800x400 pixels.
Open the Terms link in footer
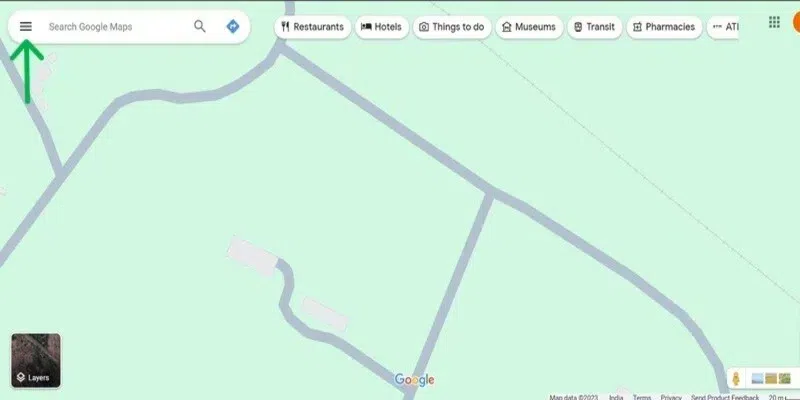click(x=642, y=397)
